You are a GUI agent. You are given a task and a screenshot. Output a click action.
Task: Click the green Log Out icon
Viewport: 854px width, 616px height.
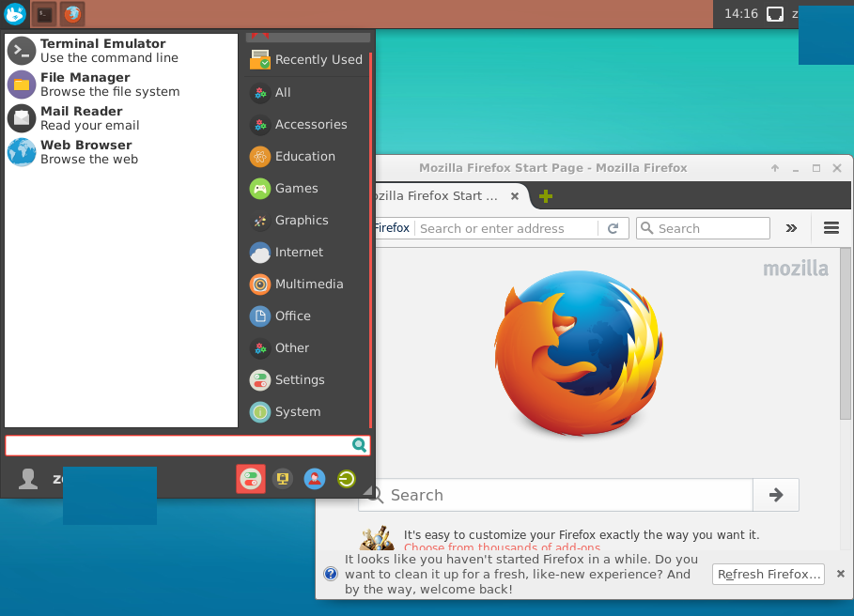click(347, 479)
